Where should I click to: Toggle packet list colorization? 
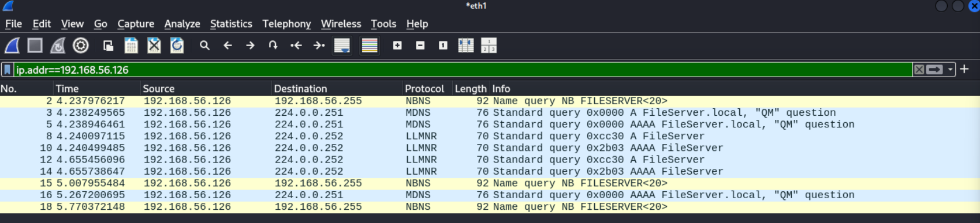click(x=370, y=46)
